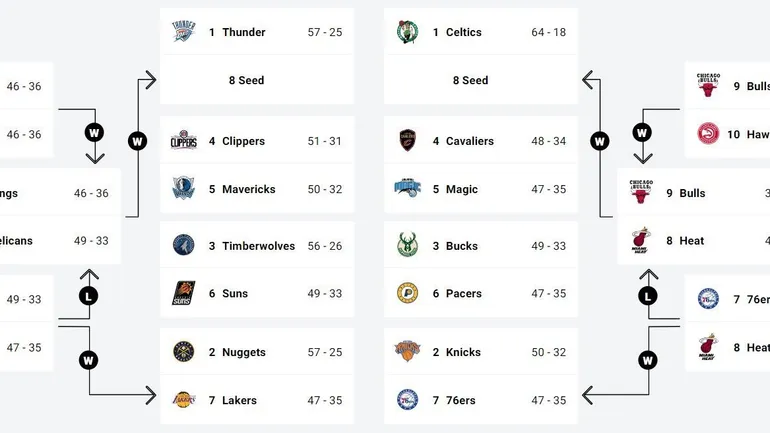Click the Orlando Magic logo

coord(407,188)
